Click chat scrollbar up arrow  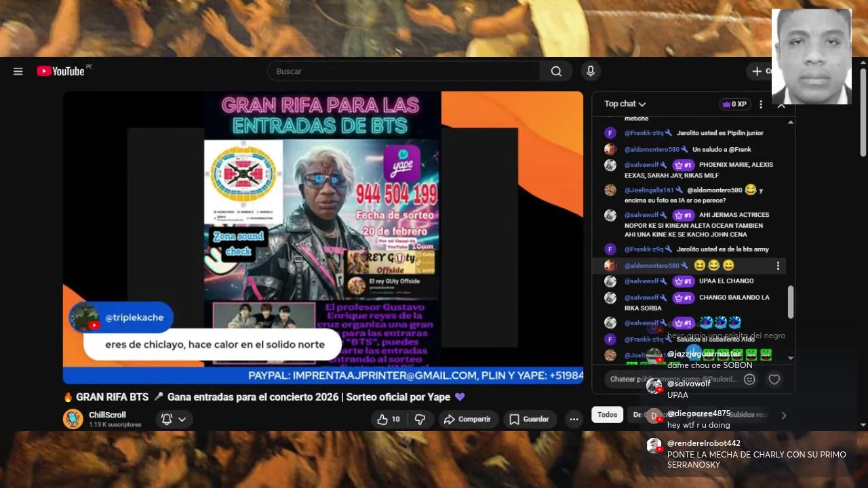point(791,122)
